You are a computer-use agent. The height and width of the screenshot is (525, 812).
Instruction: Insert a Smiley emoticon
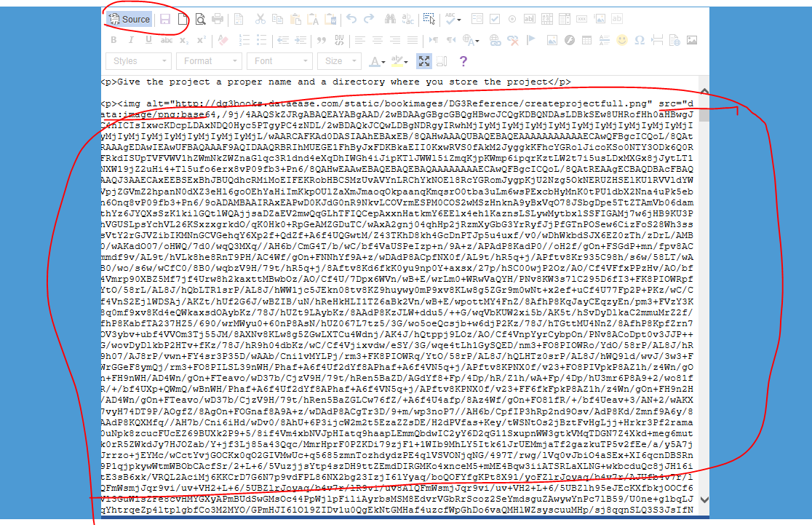click(622, 40)
